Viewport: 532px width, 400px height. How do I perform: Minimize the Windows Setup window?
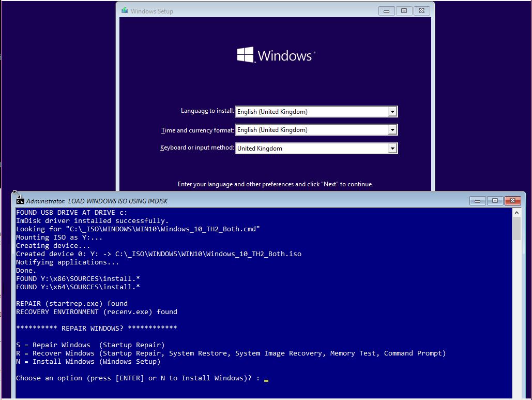coord(386,10)
